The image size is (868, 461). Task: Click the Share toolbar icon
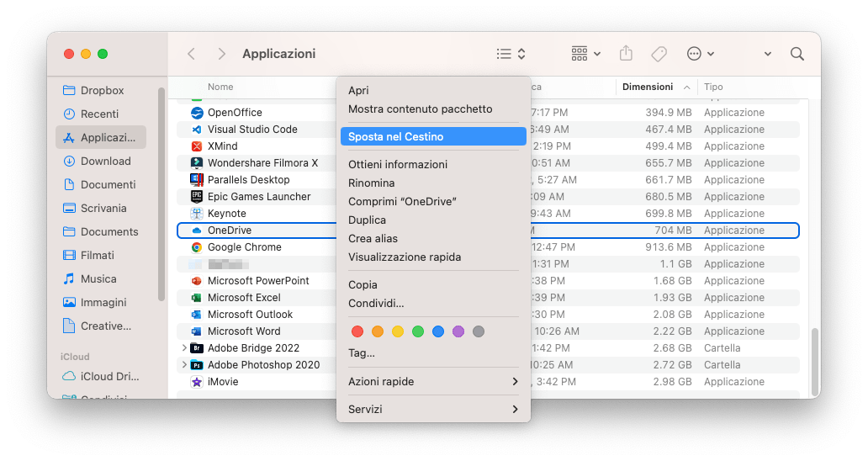click(x=626, y=53)
